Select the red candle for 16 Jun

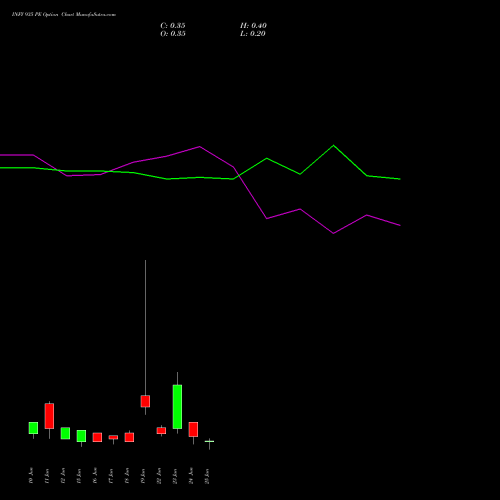[97, 437]
